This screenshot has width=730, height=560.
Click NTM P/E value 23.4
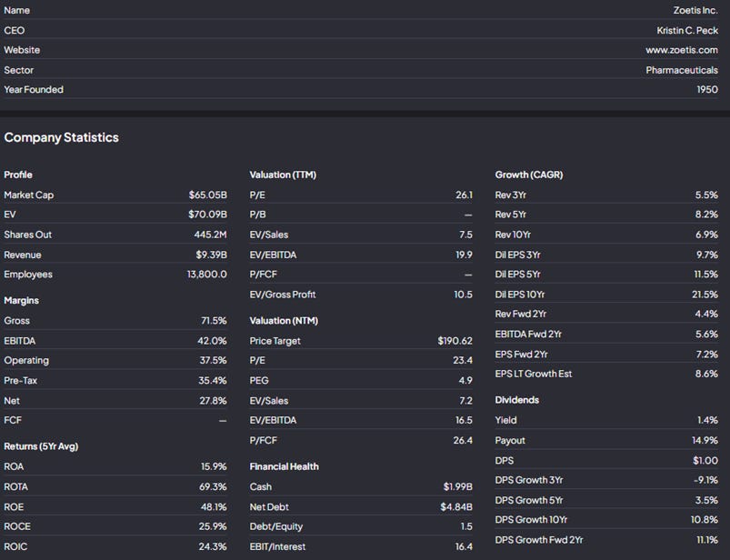463,360
